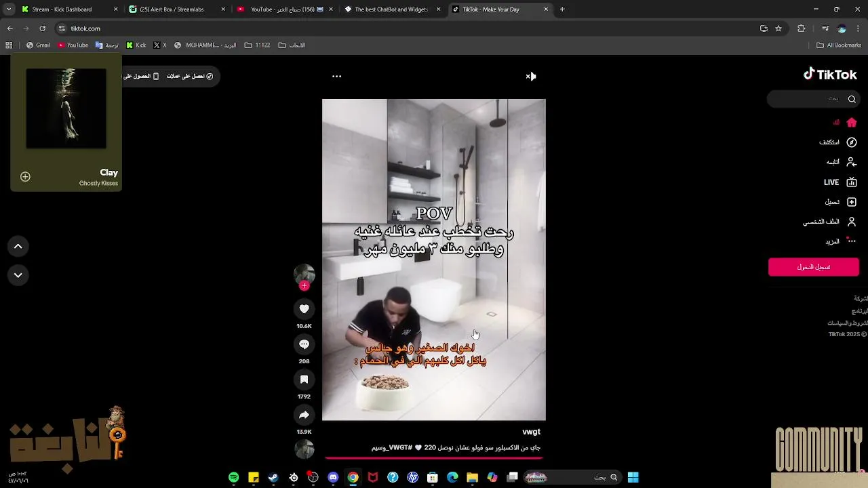Click the 'Get coins' button

click(x=190, y=76)
